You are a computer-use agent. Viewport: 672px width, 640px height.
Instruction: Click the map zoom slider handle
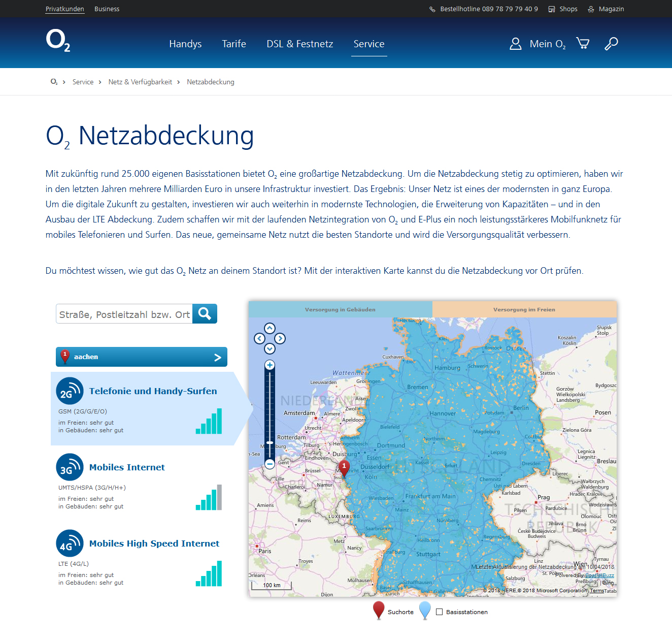pyautogui.click(x=270, y=443)
